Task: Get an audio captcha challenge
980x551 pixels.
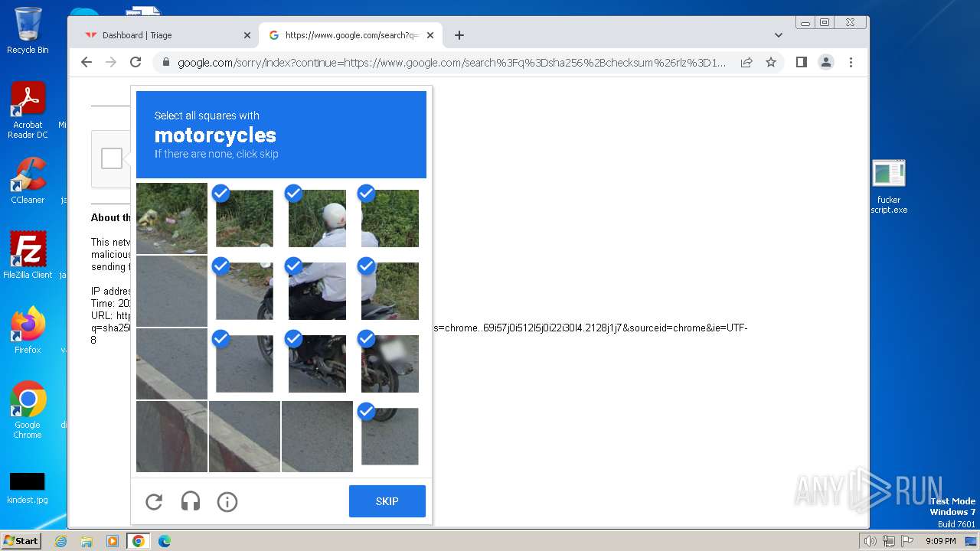Action: pyautogui.click(x=191, y=501)
